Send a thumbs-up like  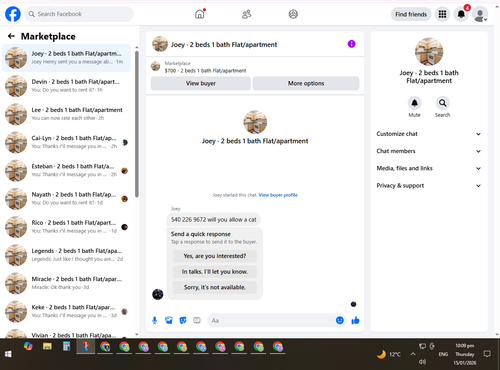click(355, 320)
